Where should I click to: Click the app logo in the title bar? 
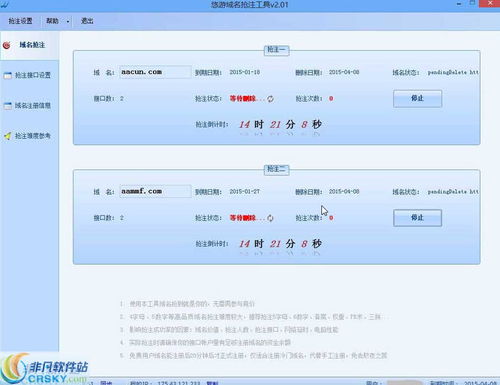5,5
